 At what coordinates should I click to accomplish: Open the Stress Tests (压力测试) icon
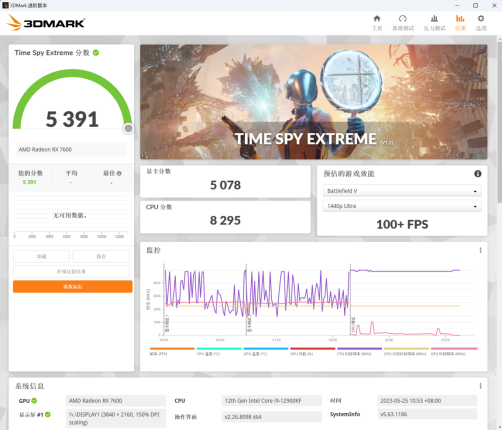434,22
